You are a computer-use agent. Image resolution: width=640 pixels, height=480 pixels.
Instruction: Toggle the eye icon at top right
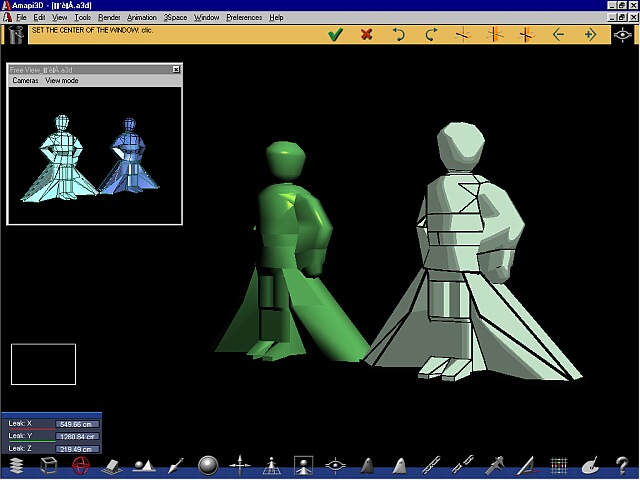pos(622,35)
